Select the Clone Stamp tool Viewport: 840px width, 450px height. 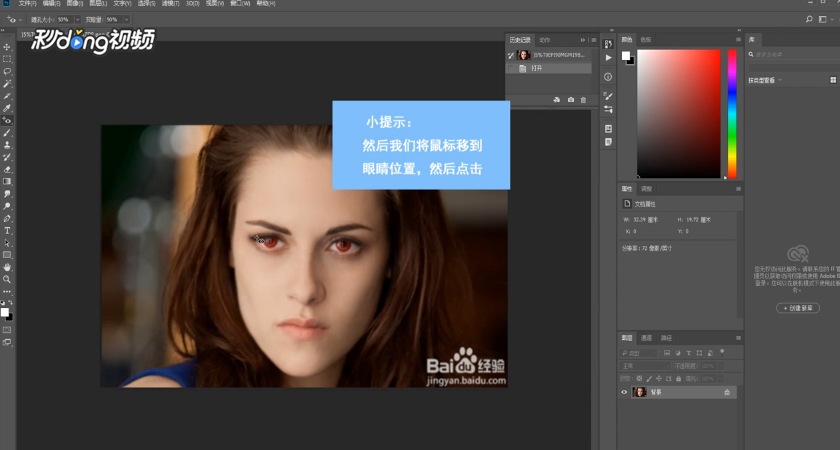[7, 145]
